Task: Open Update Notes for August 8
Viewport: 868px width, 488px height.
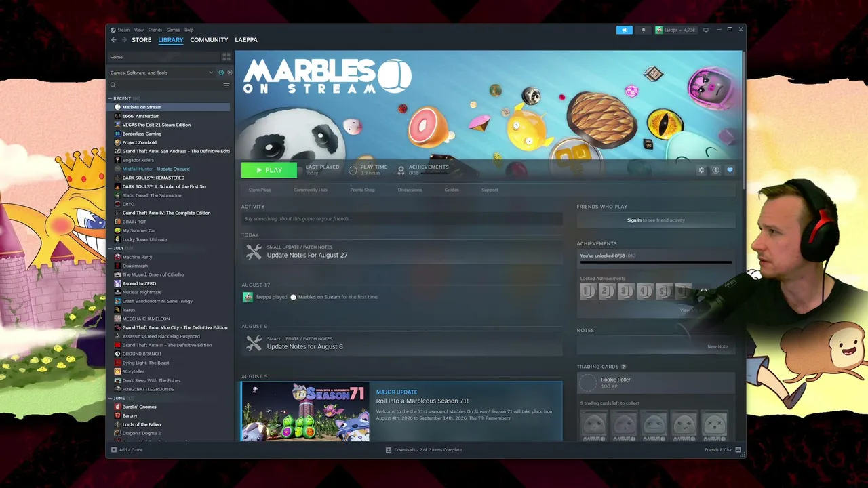Action: pos(305,346)
